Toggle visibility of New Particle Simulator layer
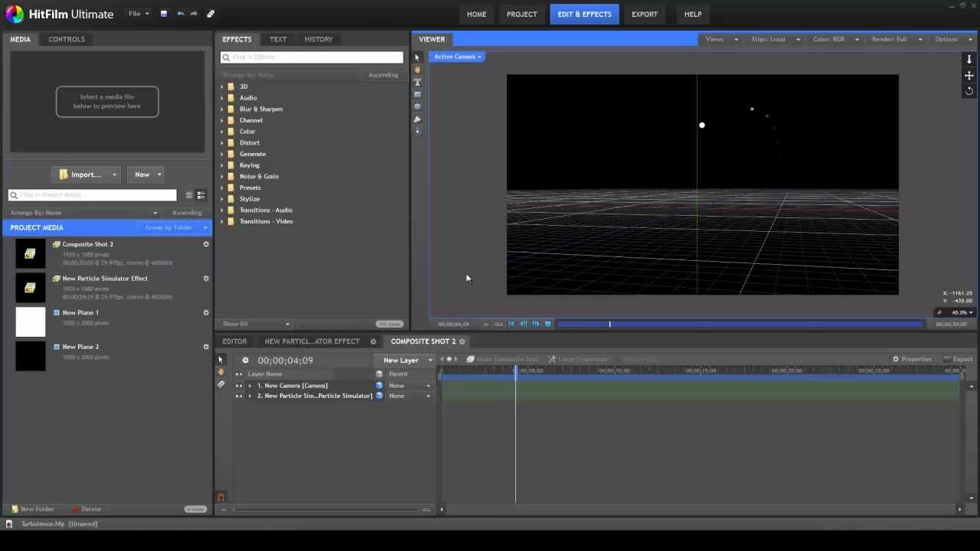Image resolution: width=980 pixels, height=551 pixels. click(239, 396)
